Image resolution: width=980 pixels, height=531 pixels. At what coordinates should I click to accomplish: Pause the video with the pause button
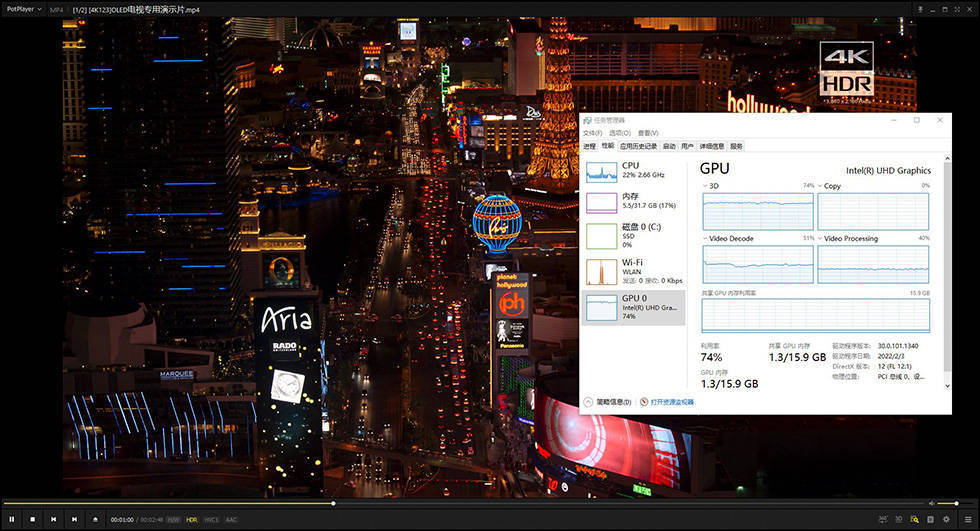click(11, 519)
